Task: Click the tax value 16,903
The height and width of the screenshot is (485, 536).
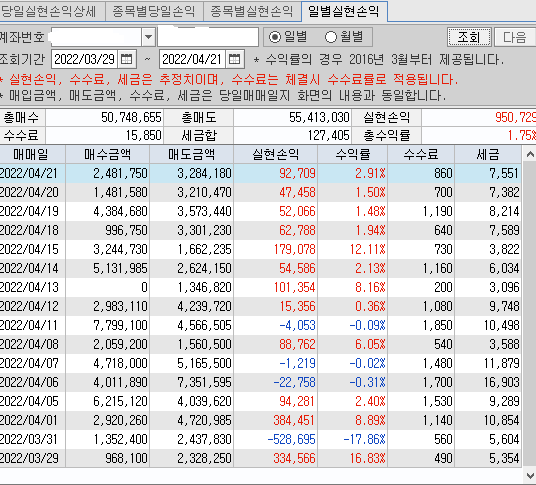Action: tap(501, 382)
